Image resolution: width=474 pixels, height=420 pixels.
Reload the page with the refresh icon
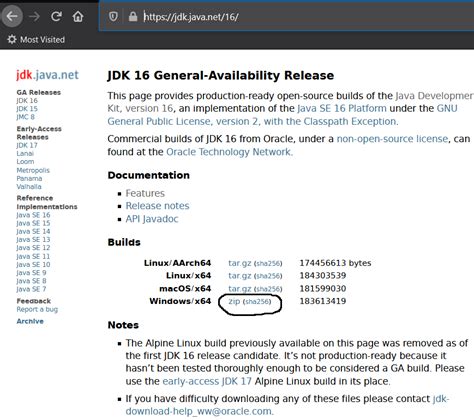click(x=56, y=16)
